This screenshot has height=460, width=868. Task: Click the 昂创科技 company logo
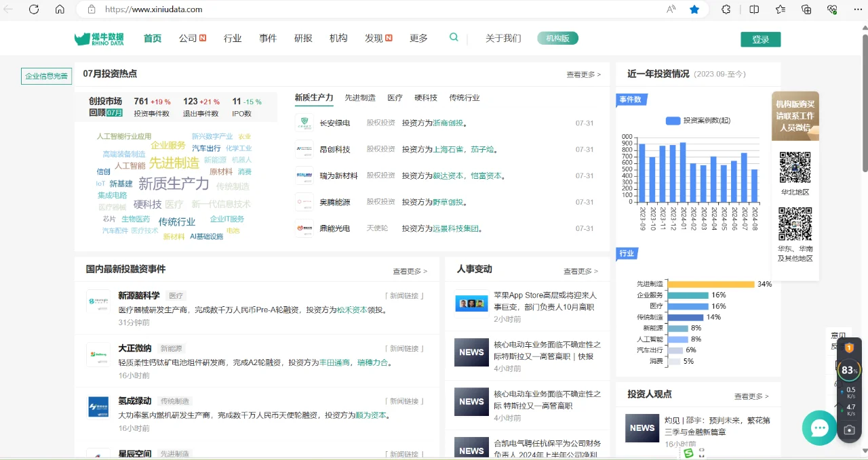point(304,149)
